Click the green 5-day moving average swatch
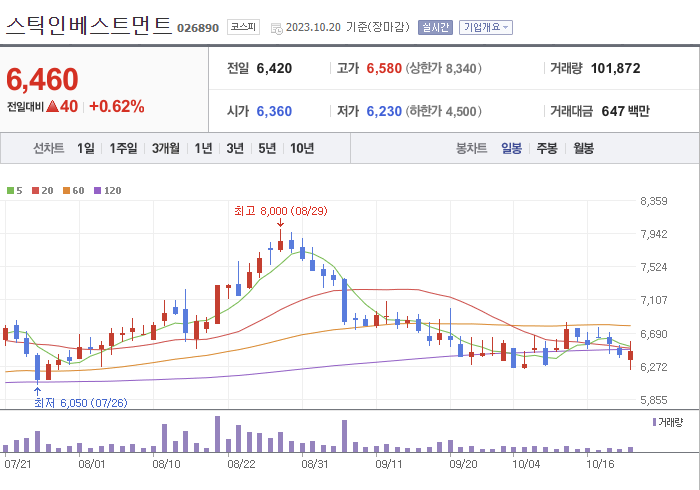700x490 pixels. tap(10, 191)
